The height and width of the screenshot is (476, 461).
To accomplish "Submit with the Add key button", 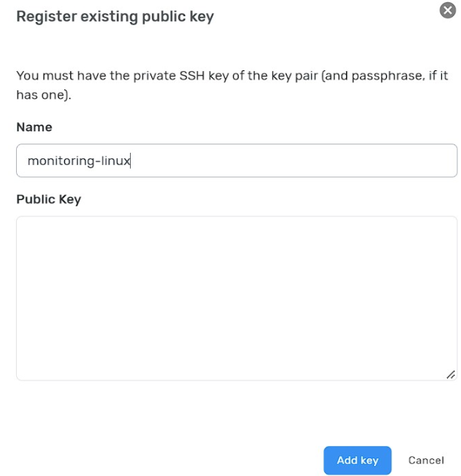I will coord(357,460).
